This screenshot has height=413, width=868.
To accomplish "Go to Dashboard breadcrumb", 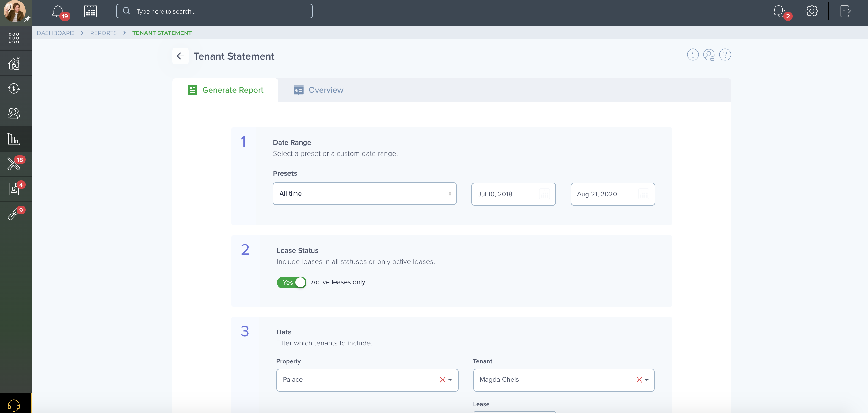I will pyautogui.click(x=55, y=33).
